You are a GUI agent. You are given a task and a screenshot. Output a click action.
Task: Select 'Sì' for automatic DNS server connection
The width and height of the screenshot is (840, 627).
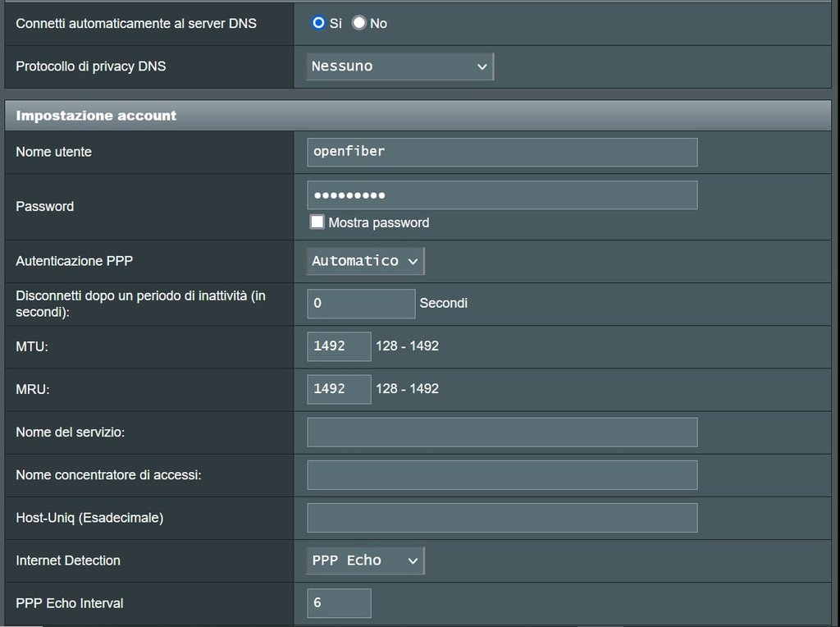coord(319,23)
